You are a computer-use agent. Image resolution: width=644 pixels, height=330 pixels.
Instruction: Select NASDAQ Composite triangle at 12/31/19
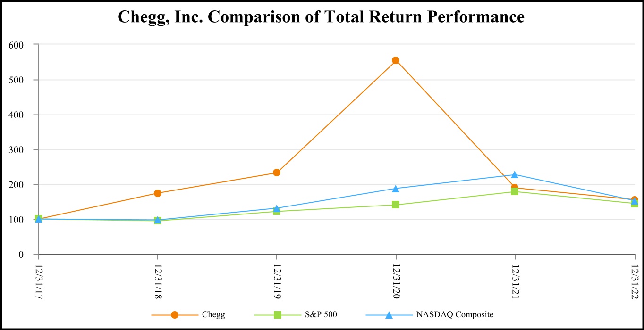(x=277, y=208)
